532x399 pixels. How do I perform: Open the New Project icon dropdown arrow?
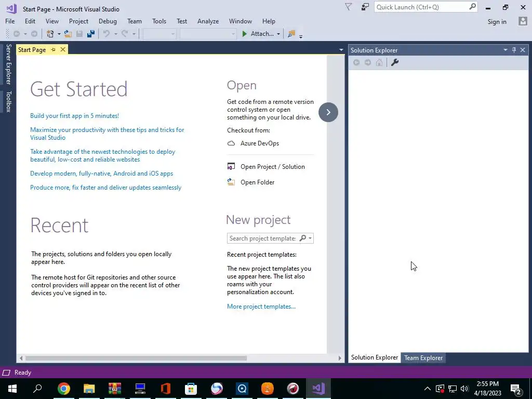tap(59, 34)
